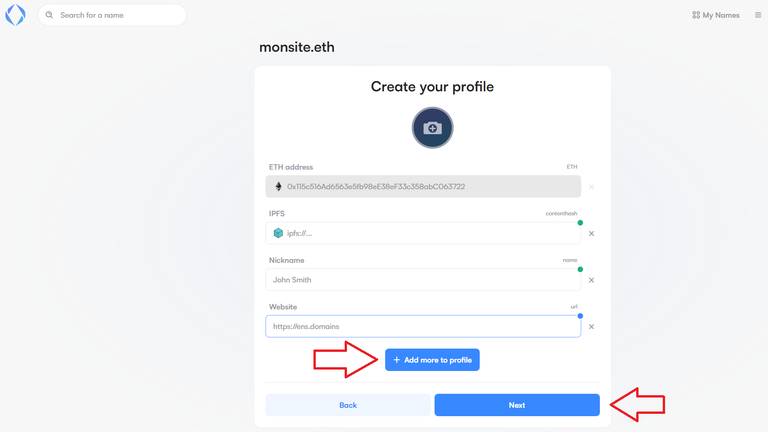This screenshot has width=768, height=432.
Task: Click the ENS logo icon
Action: coord(15,15)
